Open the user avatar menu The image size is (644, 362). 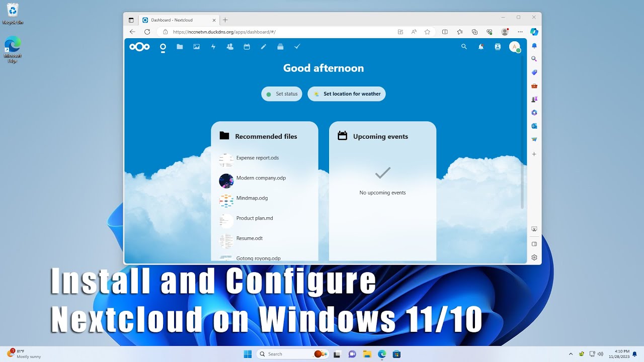click(514, 47)
